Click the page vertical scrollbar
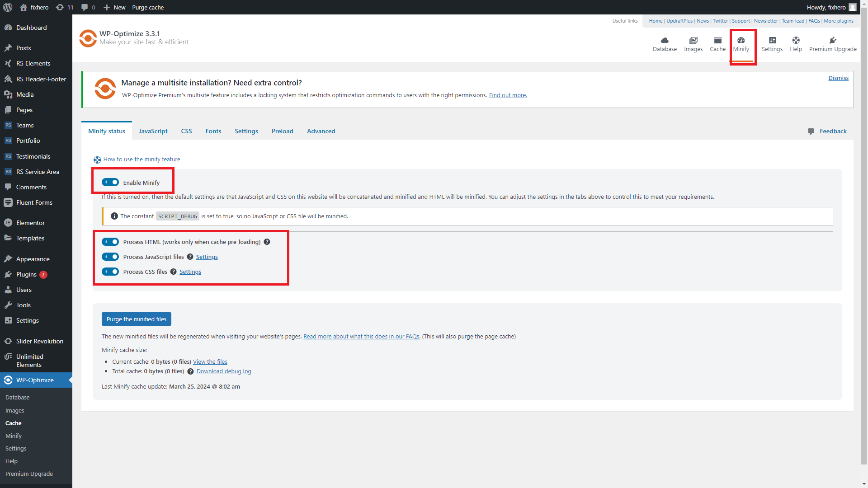Image resolution: width=868 pixels, height=488 pixels. (x=864, y=235)
